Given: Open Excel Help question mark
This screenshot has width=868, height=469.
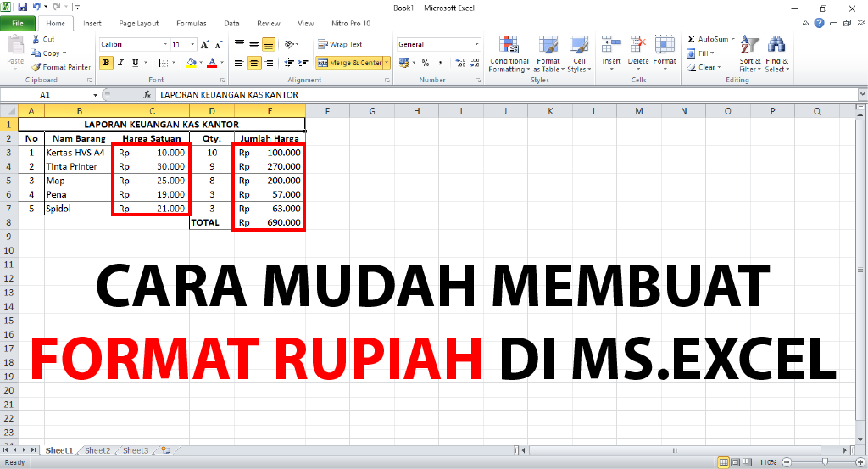Looking at the screenshot, I should click(x=820, y=23).
